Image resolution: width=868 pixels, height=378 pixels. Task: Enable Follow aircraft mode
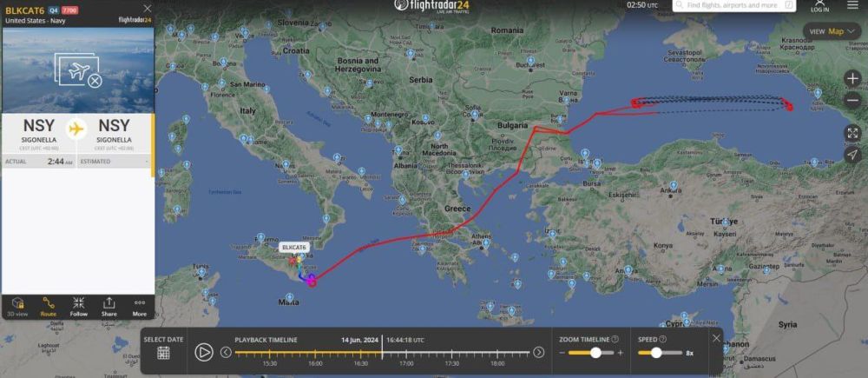(79, 306)
